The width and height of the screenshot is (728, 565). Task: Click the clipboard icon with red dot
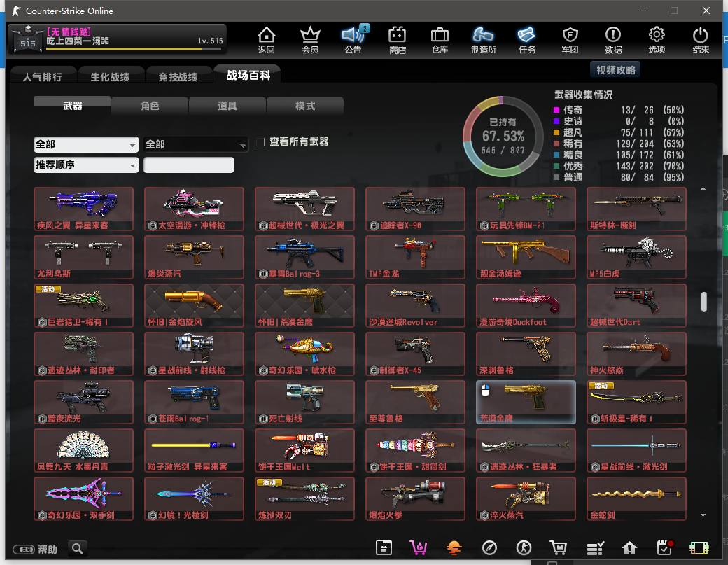tap(665, 548)
